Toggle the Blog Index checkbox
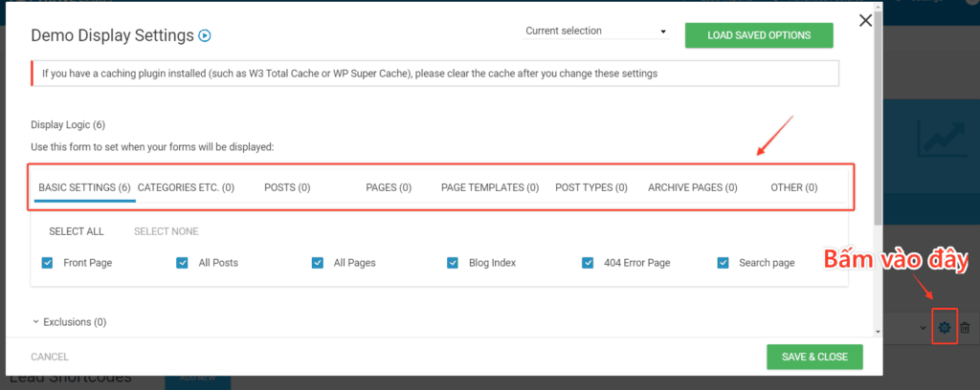 click(x=453, y=263)
